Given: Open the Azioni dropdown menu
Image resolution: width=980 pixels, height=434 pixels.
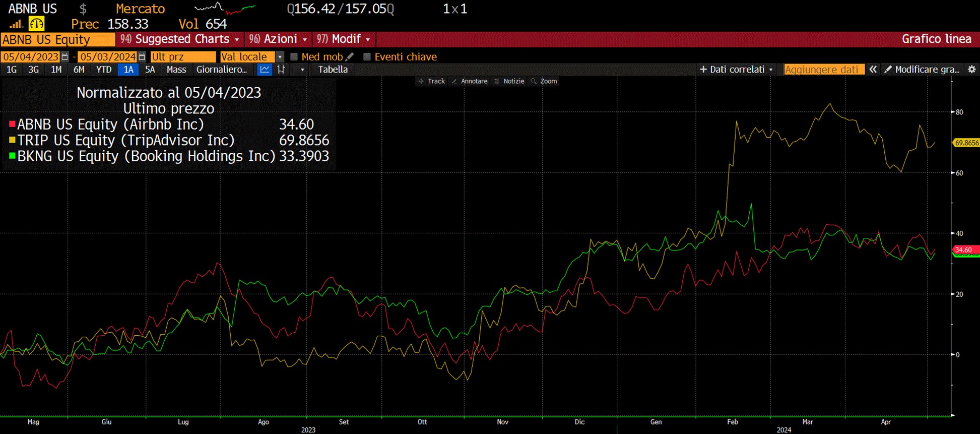Looking at the screenshot, I should click(x=278, y=39).
